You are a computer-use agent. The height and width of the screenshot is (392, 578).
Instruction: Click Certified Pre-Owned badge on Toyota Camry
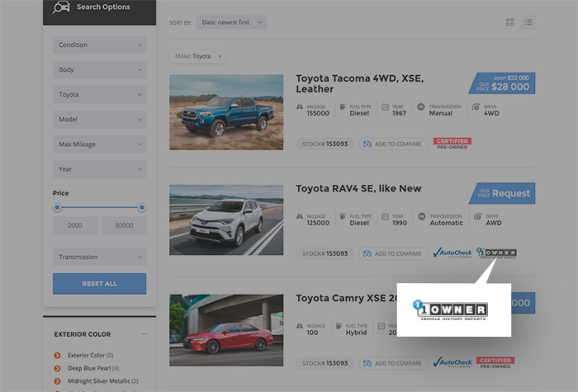(x=495, y=362)
